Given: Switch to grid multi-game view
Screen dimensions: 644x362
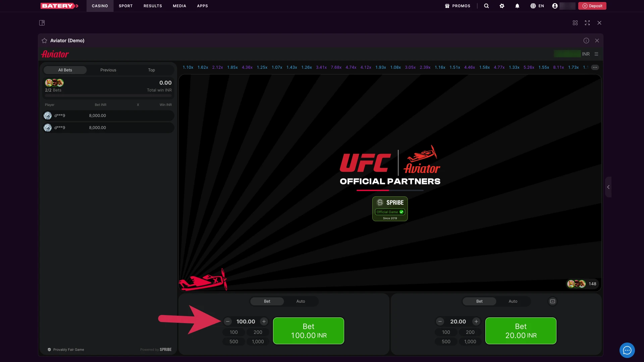Looking at the screenshot, I should pos(575,23).
